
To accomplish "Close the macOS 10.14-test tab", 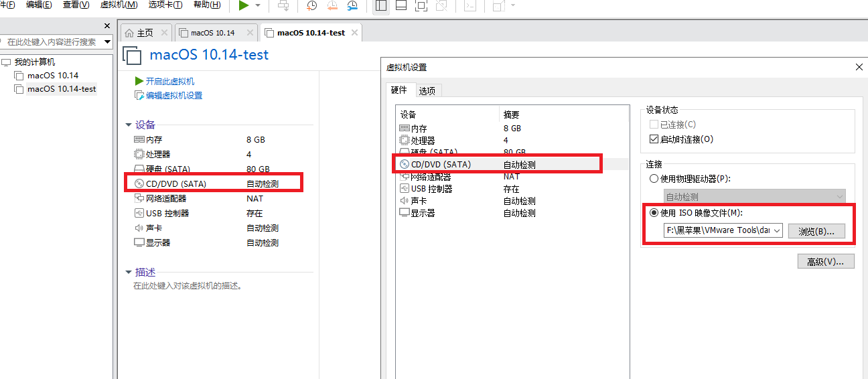I will pos(354,32).
